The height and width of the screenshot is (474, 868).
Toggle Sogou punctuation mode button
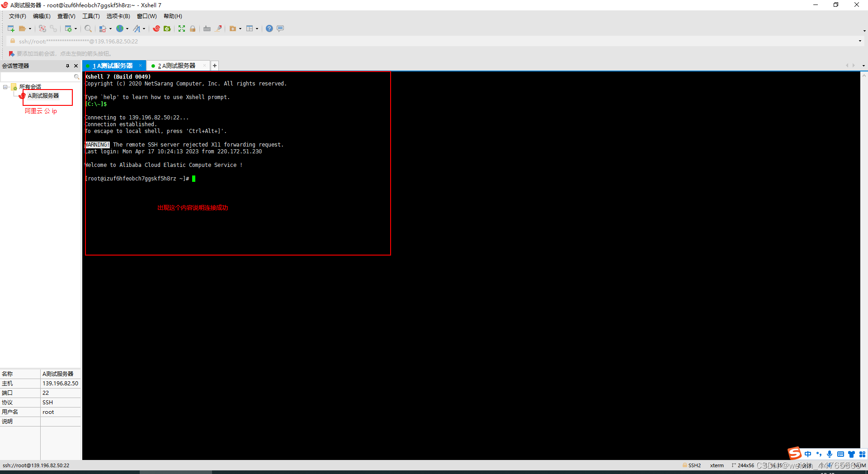tap(819, 454)
